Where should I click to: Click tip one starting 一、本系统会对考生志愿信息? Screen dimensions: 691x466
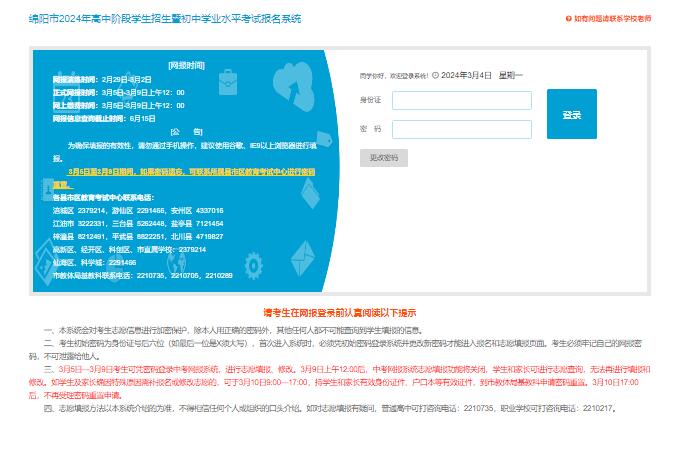tap(234, 330)
